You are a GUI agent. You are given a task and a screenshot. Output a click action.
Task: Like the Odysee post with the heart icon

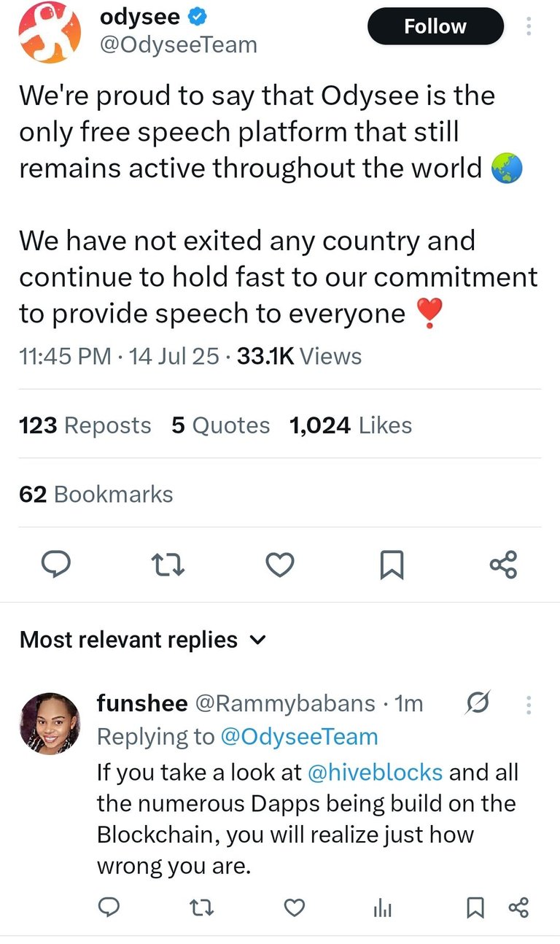point(280,565)
